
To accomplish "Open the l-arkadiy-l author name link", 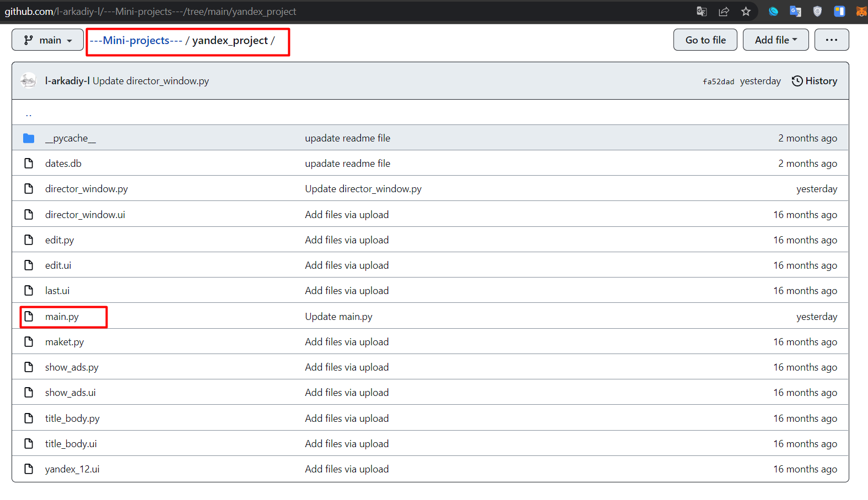I will coord(67,81).
